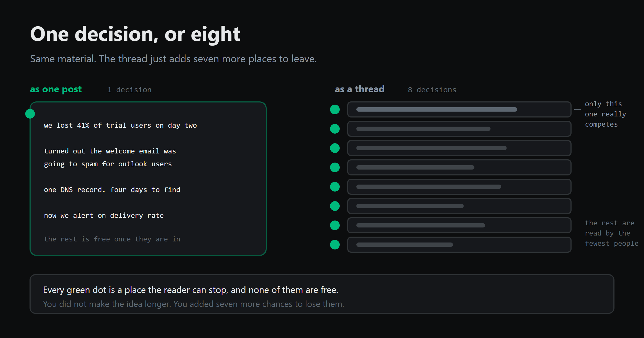Click 'the rest is free once they are in'
This screenshot has width=644, height=338.
click(112, 239)
